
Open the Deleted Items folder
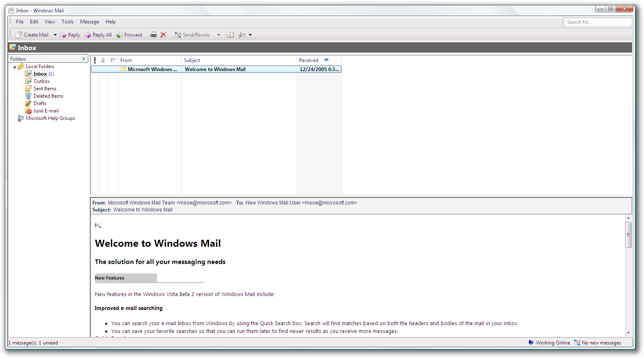48,96
